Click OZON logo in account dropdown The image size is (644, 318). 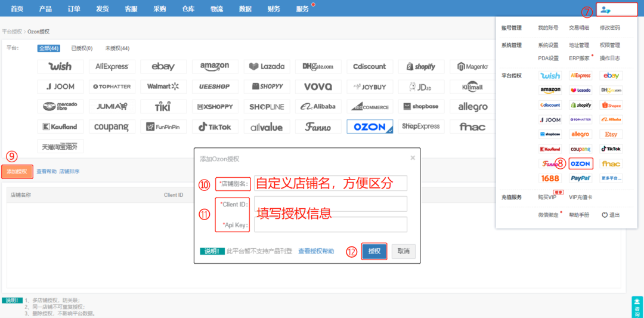pos(580,164)
